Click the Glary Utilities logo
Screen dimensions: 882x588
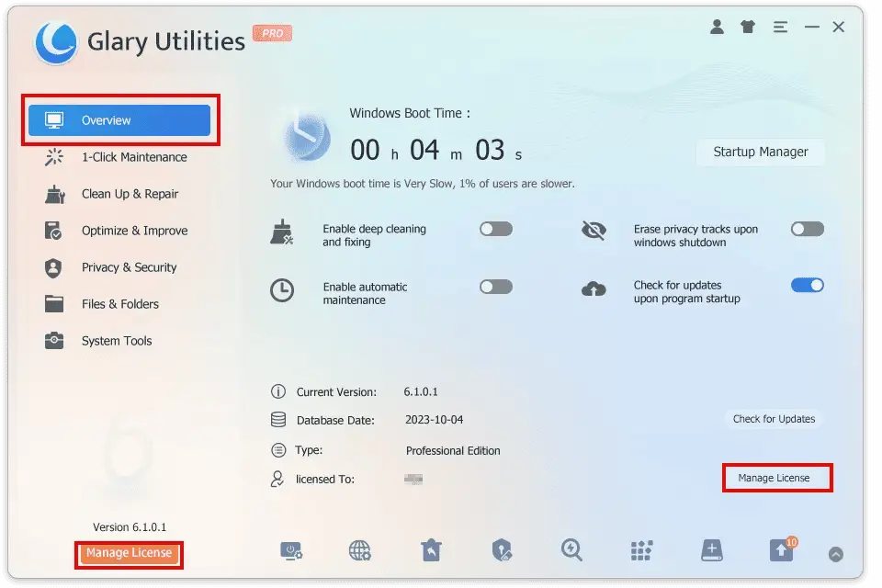pyautogui.click(x=55, y=43)
